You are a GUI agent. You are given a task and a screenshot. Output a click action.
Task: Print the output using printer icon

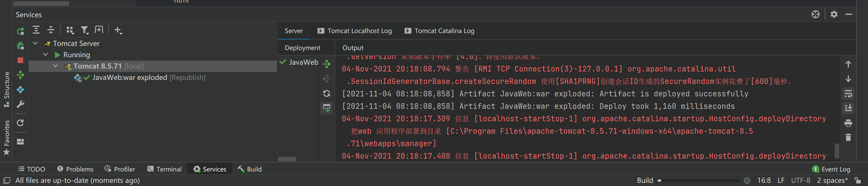click(x=848, y=123)
